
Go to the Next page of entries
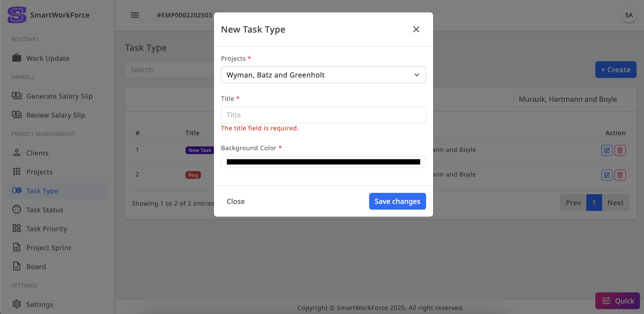(615, 202)
